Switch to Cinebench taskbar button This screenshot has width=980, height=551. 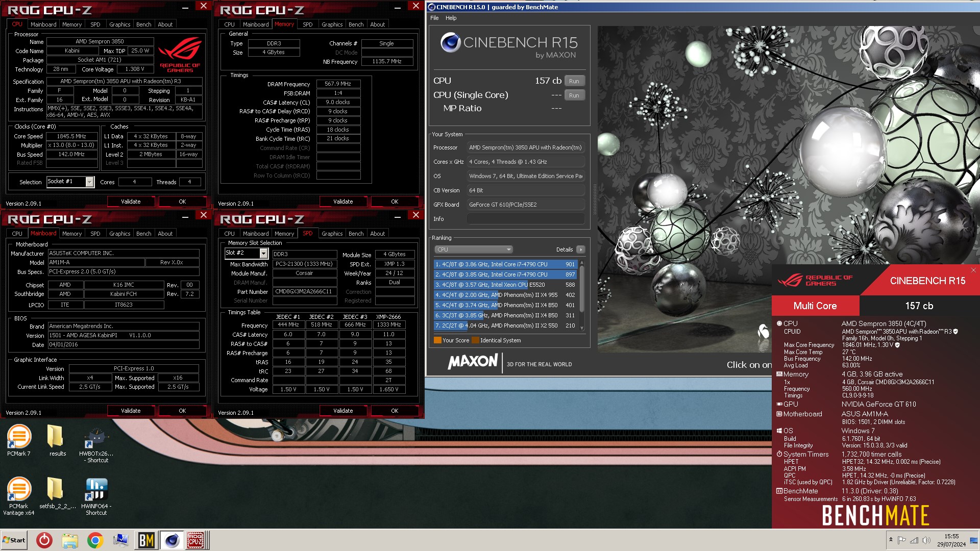(171, 540)
